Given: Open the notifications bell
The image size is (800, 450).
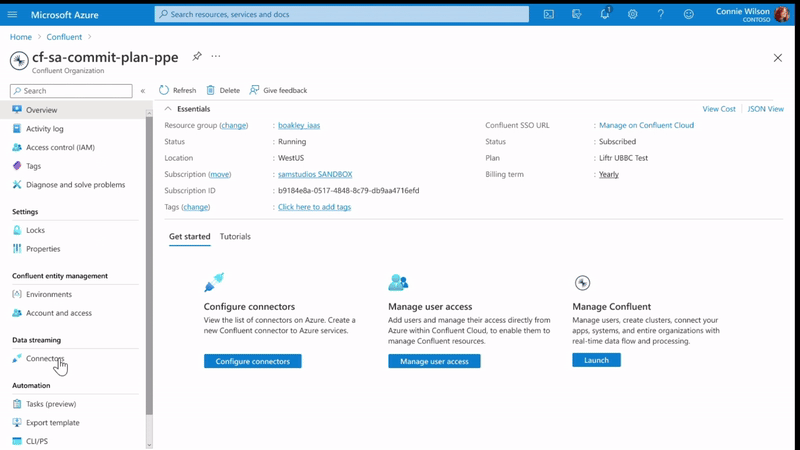Looking at the screenshot, I should pyautogui.click(x=605, y=14).
